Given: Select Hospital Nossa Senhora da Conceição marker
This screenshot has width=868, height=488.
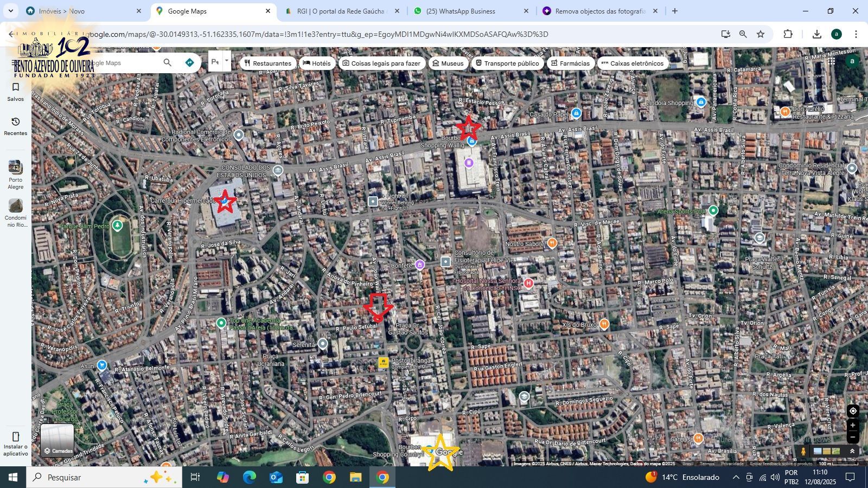Looking at the screenshot, I should click(x=528, y=283).
